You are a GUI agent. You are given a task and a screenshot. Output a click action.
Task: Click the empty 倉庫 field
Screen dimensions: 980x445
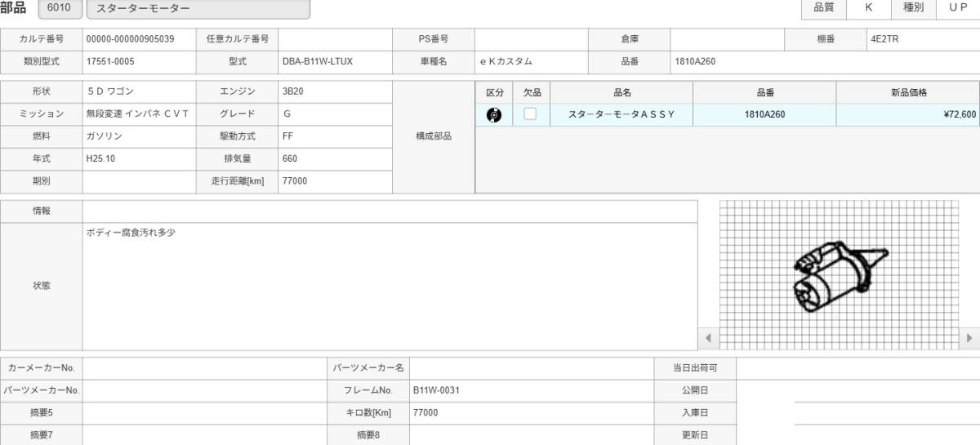tap(728, 39)
